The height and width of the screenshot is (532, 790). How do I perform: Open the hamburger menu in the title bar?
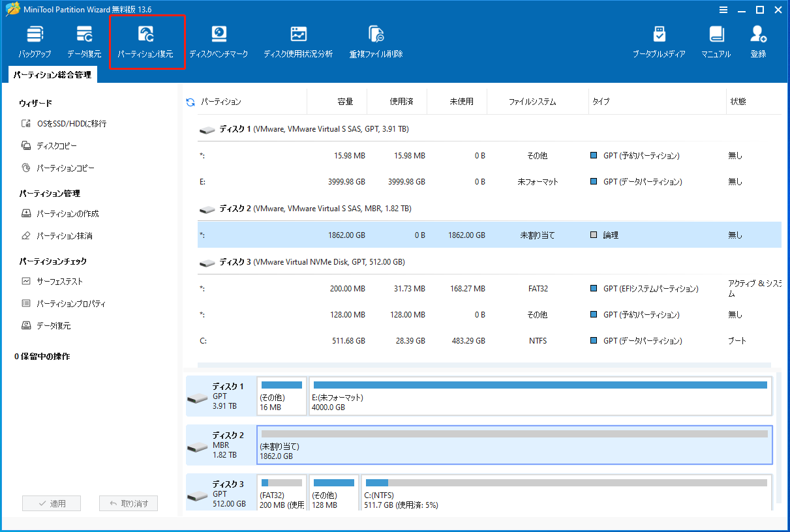(x=723, y=10)
